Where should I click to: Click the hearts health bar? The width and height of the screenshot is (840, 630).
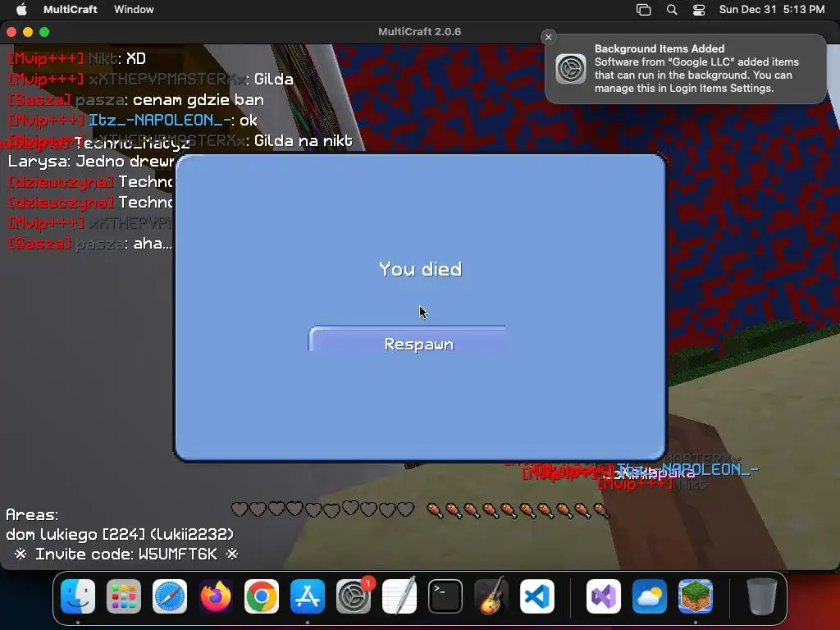pyautogui.click(x=322, y=509)
